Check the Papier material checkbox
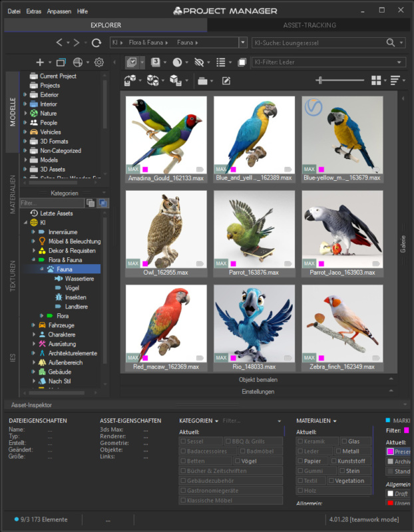Viewport: 414px width, 532px height. [300, 461]
